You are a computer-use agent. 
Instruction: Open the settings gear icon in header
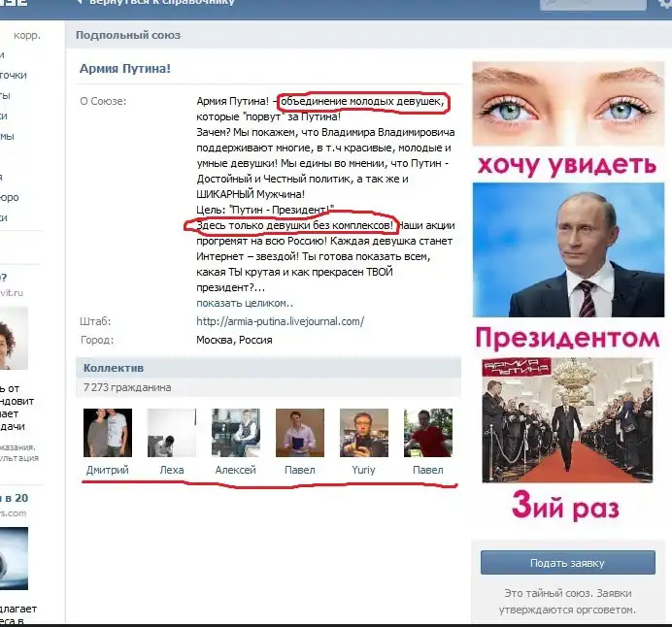click(x=663, y=3)
